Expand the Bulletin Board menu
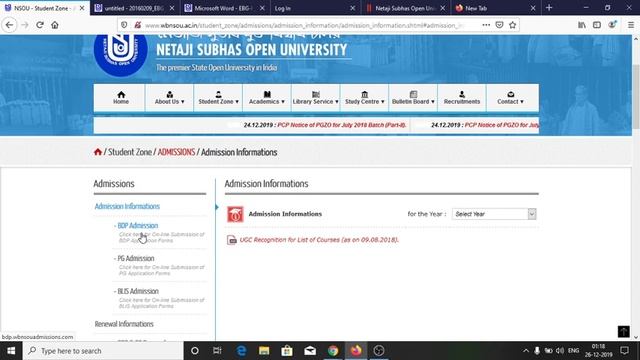This screenshot has width=640, height=360. pyautogui.click(x=413, y=98)
